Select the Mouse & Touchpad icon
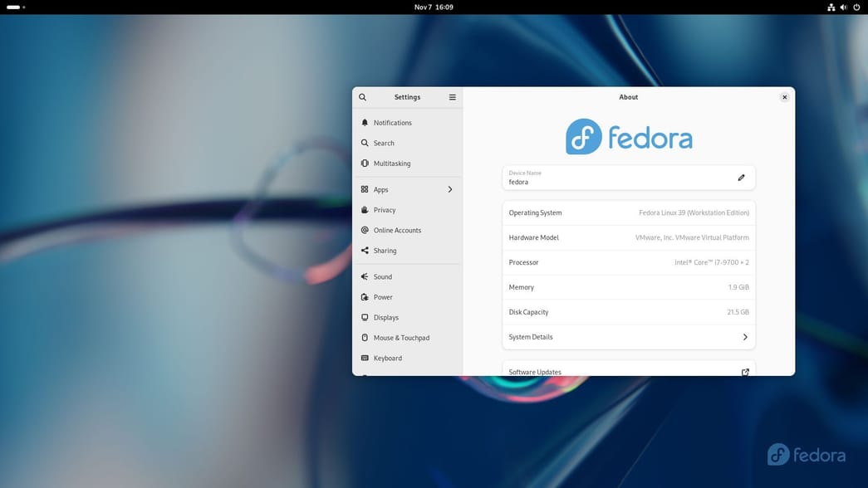868x488 pixels. 364,337
